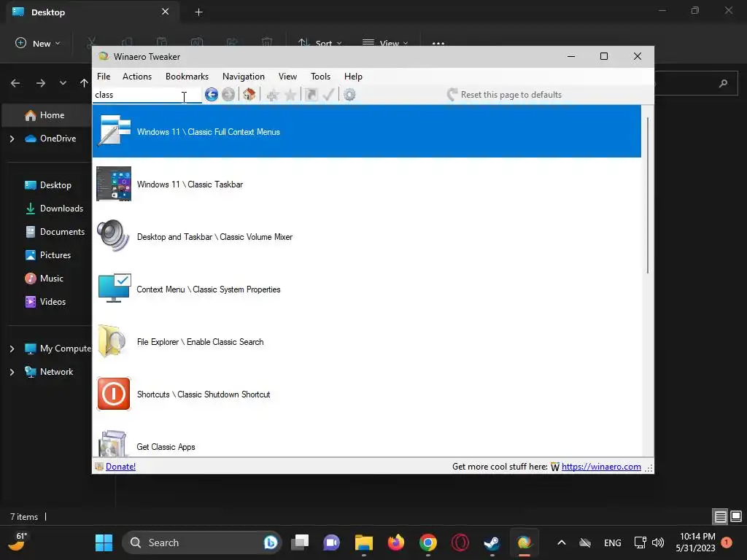Open Bing chat icon in taskbar search

tap(271, 542)
